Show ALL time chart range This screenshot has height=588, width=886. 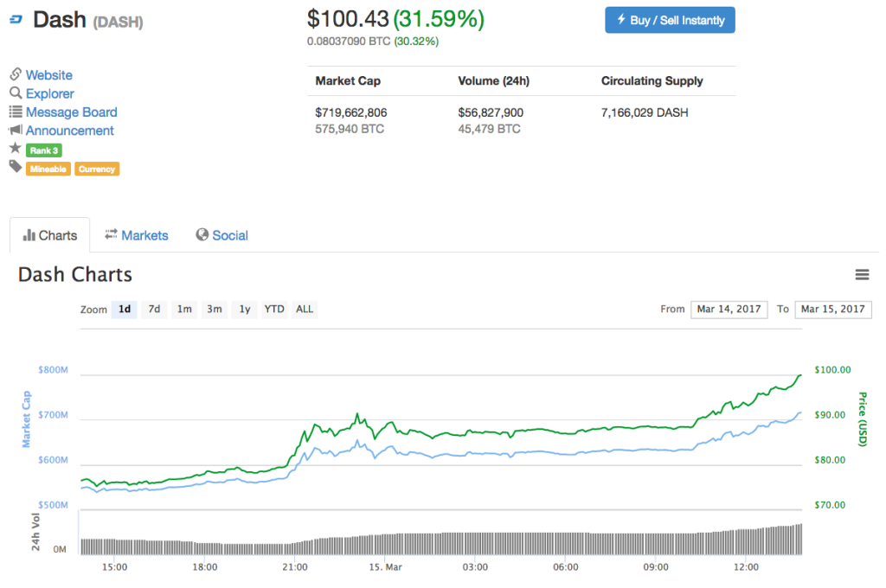(305, 310)
